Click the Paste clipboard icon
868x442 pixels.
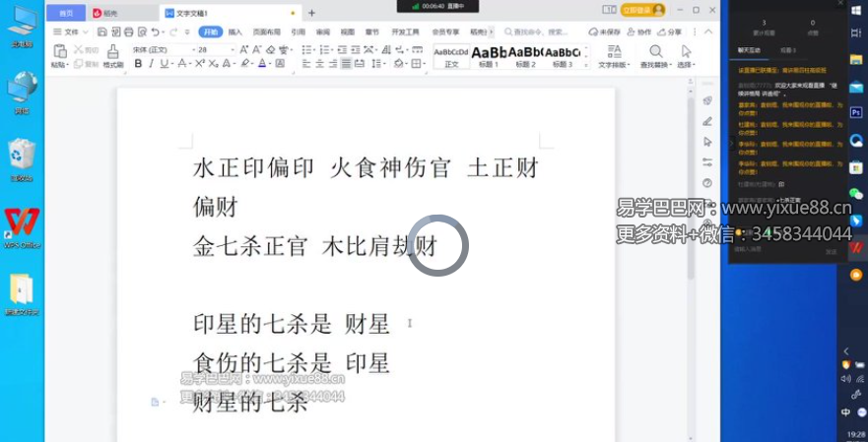point(60,51)
